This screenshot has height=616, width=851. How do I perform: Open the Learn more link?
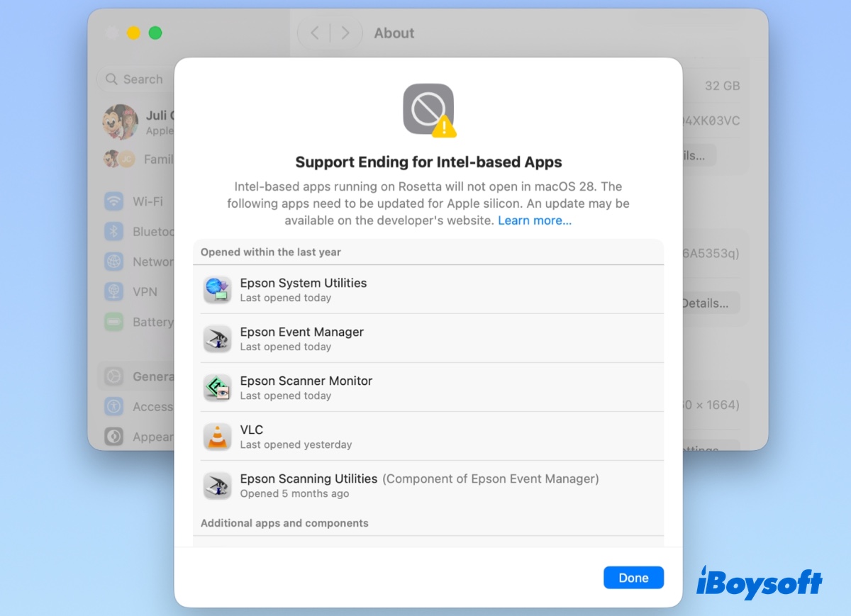[535, 220]
